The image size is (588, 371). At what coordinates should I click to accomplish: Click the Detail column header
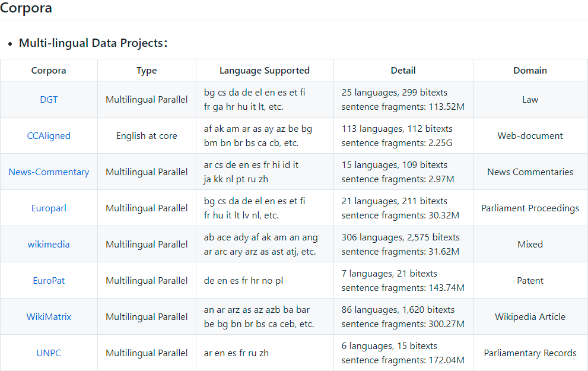pos(403,71)
